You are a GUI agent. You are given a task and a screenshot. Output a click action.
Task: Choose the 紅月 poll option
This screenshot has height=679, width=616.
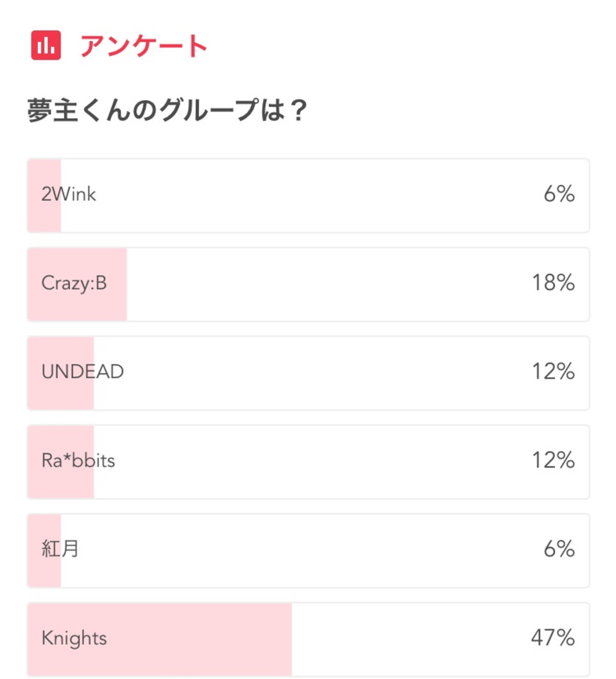(308, 551)
